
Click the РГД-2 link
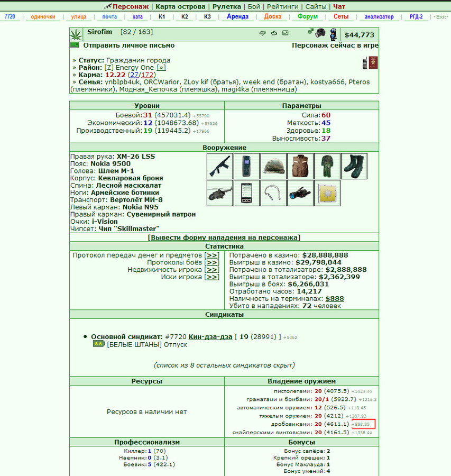tap(416, 17)
